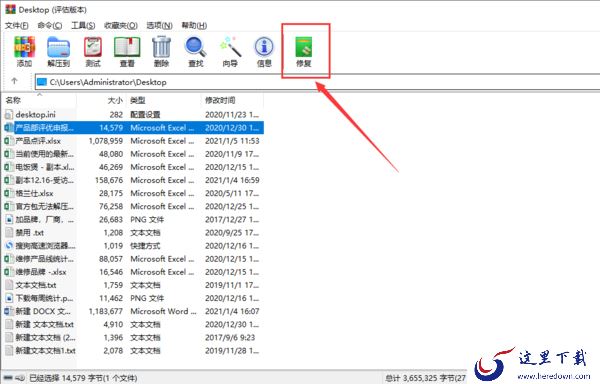The width and height of the screenshot is (600, 384).
Task: Click the 1,078,959 size value
Action: pyautogui.click(x=106, y=141)
